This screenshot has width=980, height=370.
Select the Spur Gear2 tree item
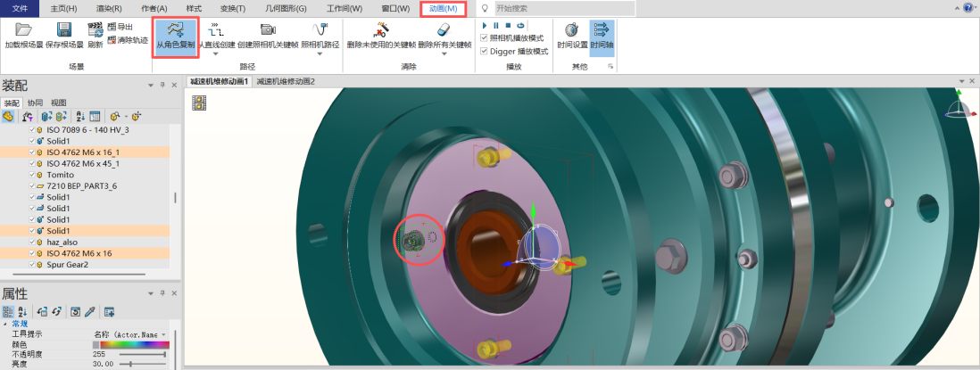68,265
